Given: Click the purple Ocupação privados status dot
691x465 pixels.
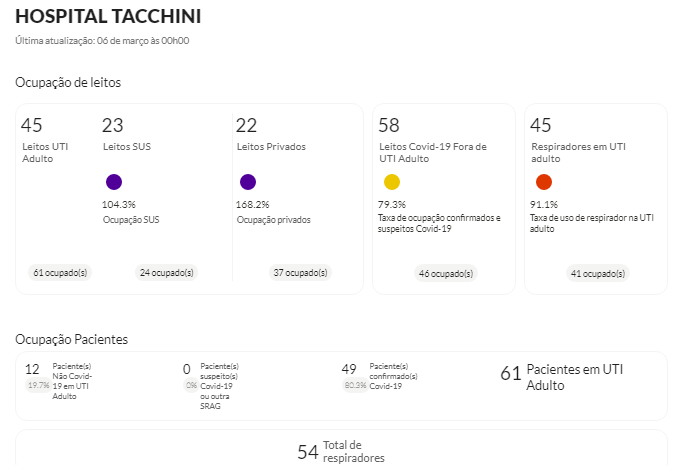Looking at the screenshot, I should point(248,182).
